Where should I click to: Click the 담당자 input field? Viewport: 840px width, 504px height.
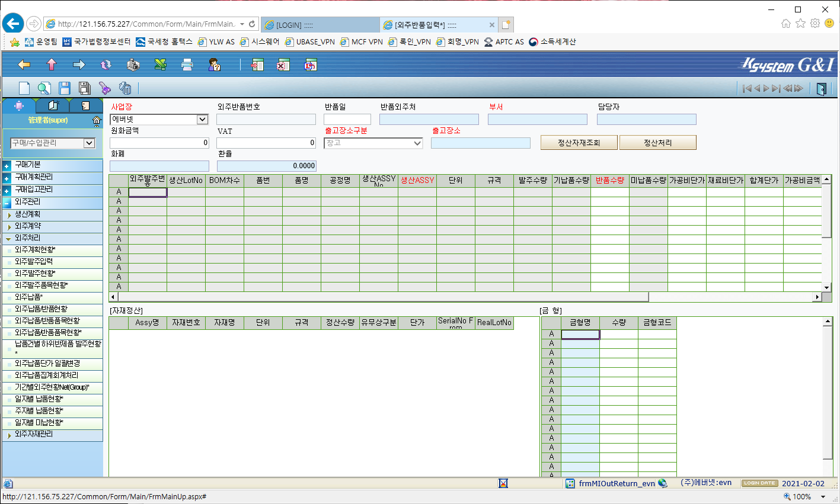[x=647, y=120]
